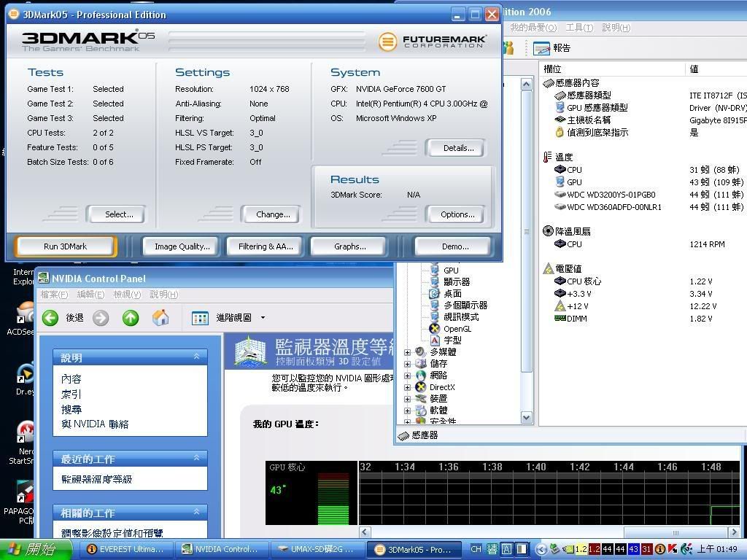Viewport: 747px width, 560px height.
Task: Switch to the EVEREST Ultimate taskbar button
Action: 125,549
